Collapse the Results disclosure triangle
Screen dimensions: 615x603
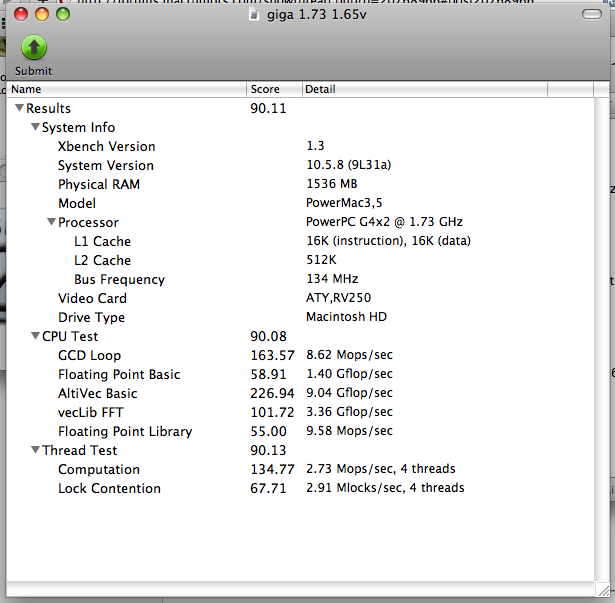[x=19, y=107]
